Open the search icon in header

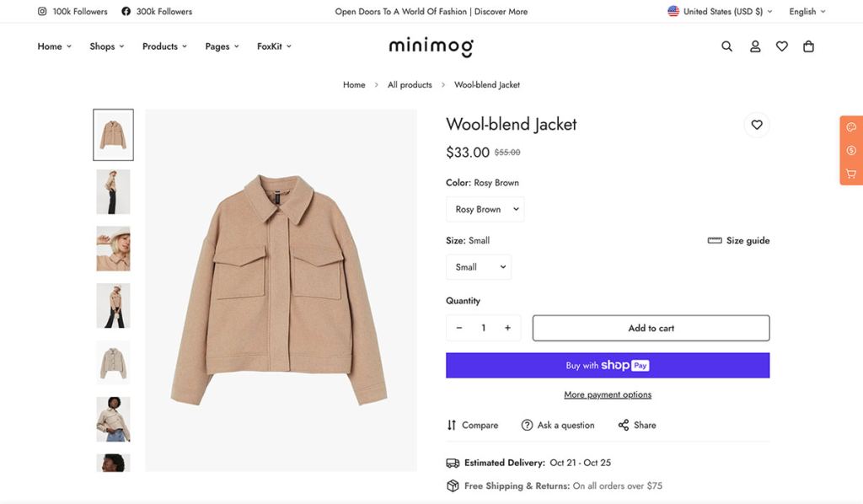[x=726, y=46]
